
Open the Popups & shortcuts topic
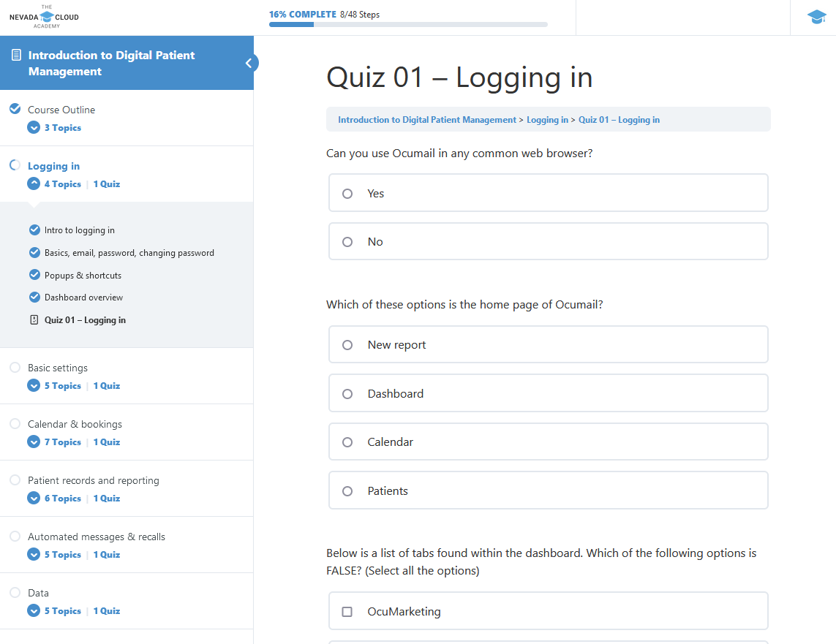coord(83,276)
